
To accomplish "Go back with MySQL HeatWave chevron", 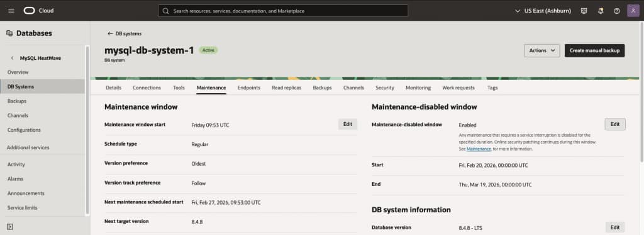I will 12,58.
